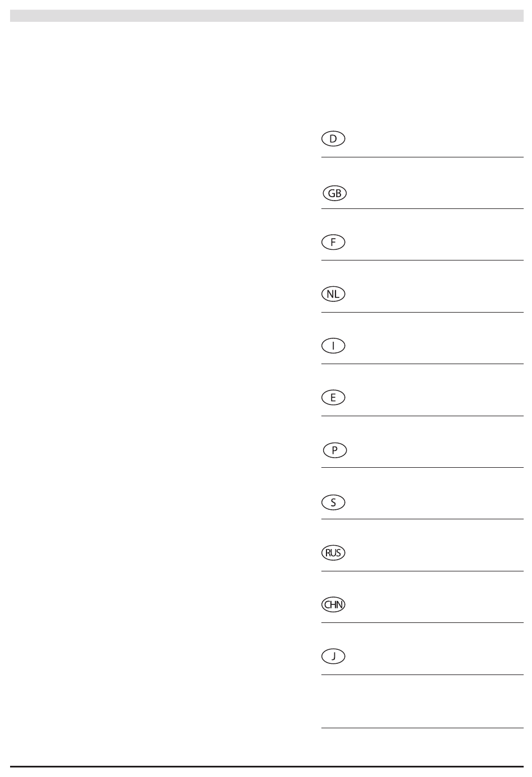Click the thick footer rule at page bottom
The width and height of the screenshot is (532, 777).
[267, 766]
